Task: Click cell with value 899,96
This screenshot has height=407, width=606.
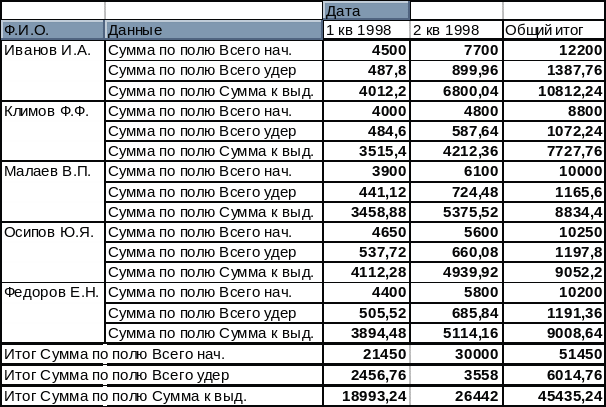Action: (x=456, y=71)
